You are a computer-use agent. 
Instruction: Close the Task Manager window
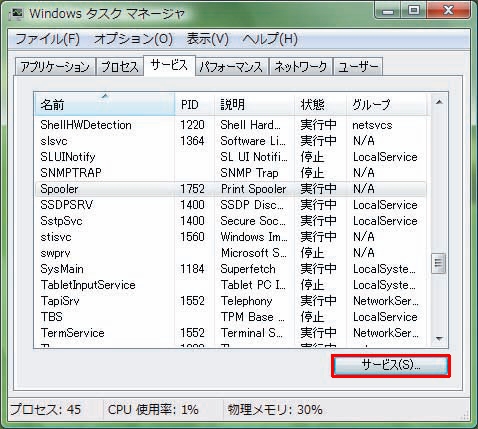449,11
